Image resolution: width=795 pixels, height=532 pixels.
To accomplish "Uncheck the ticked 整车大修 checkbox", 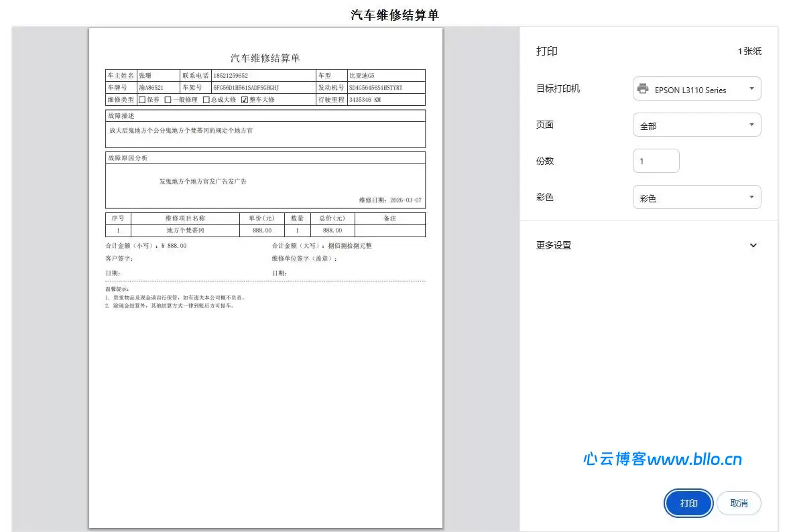I will pos(244,99).
